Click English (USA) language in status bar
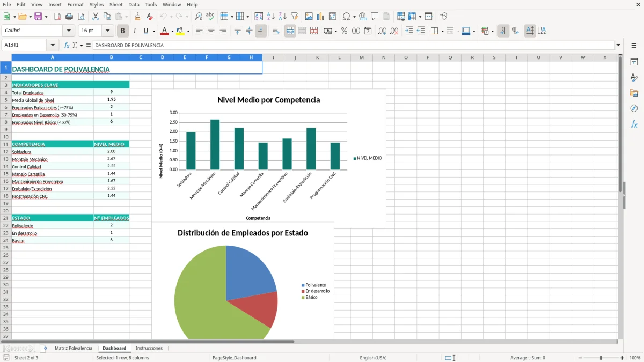 tap(373, 358)
